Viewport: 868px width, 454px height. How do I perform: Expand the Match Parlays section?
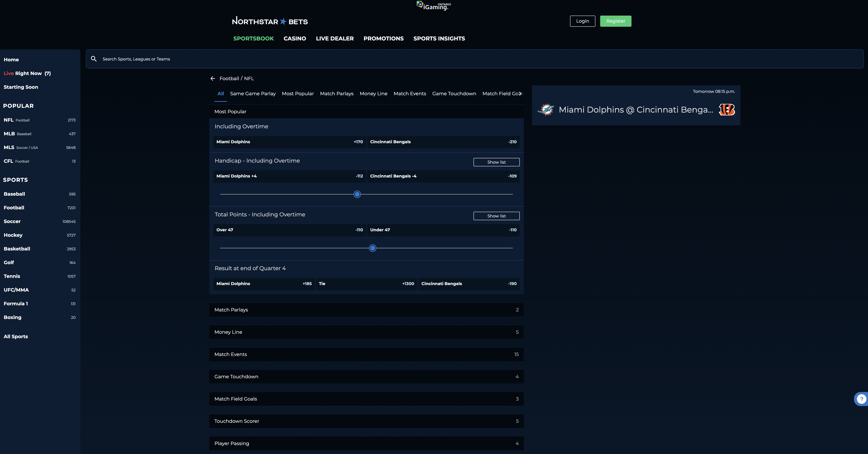(x=366, y=310)
